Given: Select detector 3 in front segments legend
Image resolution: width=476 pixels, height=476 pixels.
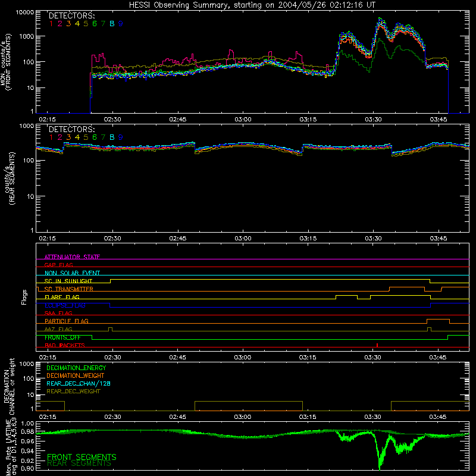Looking at the screenshot, I should tap(68, 24).
